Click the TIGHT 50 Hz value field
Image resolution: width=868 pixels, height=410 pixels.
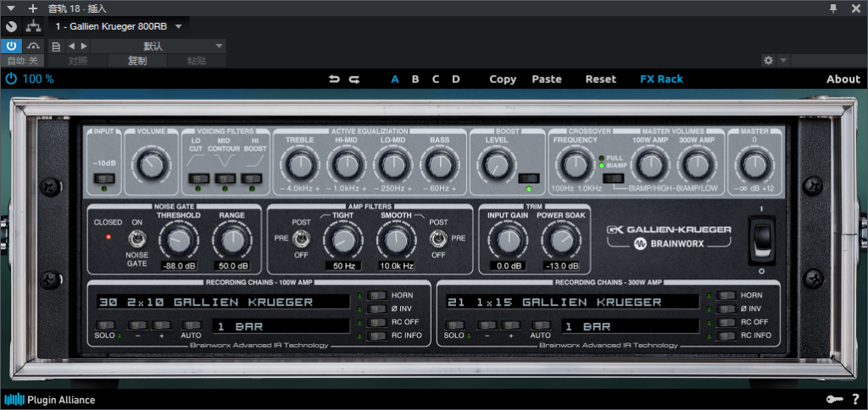[343, 266]
